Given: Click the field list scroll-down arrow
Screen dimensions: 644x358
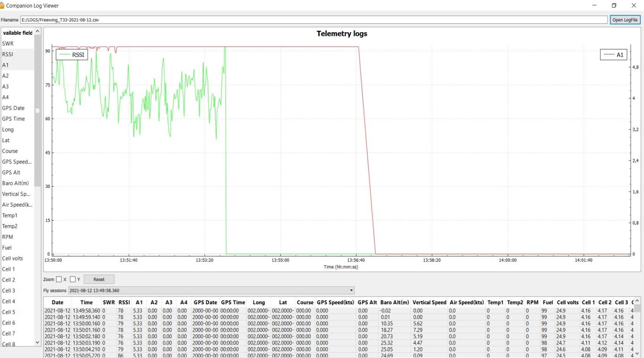Looking at the screenshot, I should tap(38, 342).
